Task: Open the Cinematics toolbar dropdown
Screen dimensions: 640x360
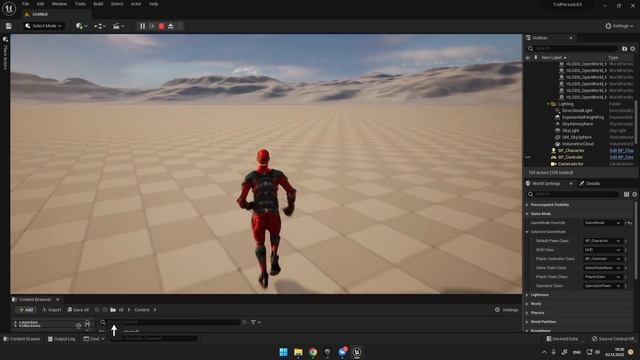Action: click(x=118, y=26)
